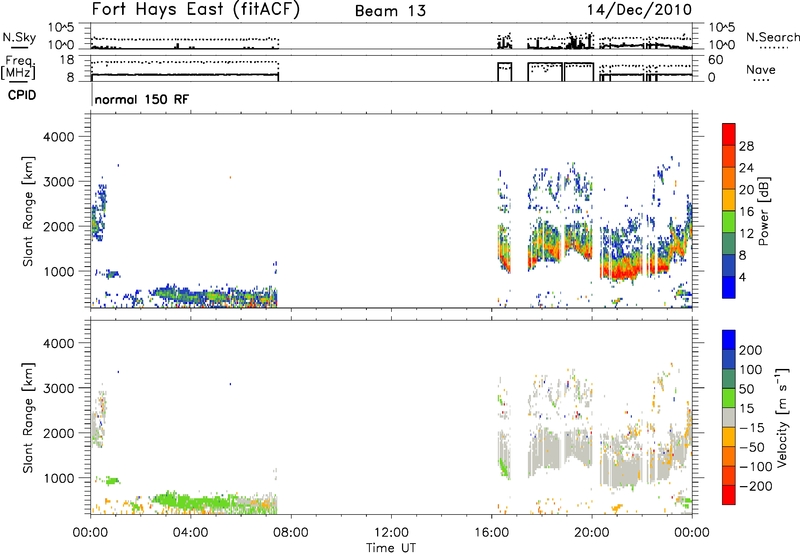Click the 'Nave' legend label
The width and height of the screenshot is (800, 554).
click(761, 69)
